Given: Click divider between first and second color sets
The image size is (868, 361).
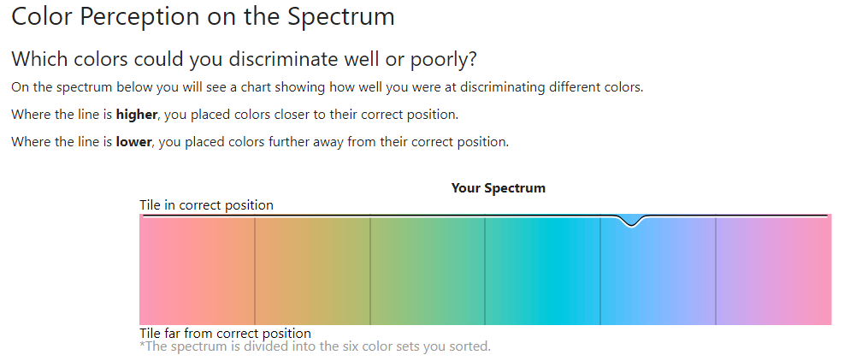Looking at the screenshot, I should click(x=255, y=271).
